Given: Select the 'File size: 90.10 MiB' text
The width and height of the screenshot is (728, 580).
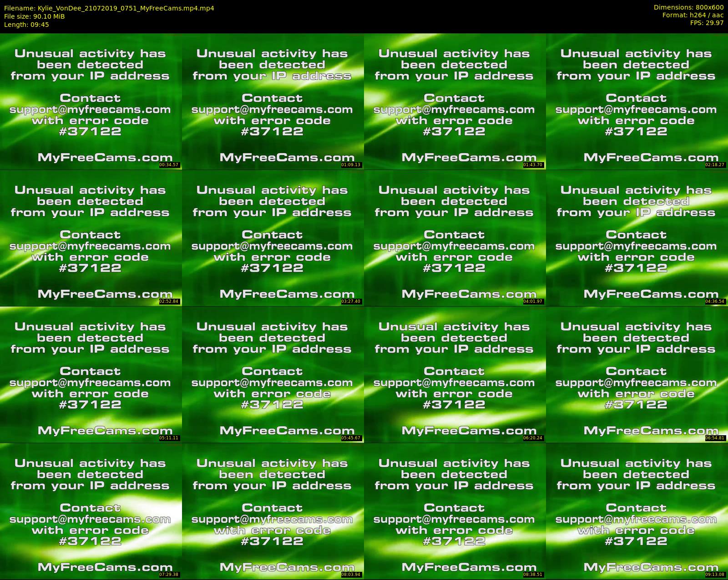Looking at the screenshot, I should click(35, 16).
